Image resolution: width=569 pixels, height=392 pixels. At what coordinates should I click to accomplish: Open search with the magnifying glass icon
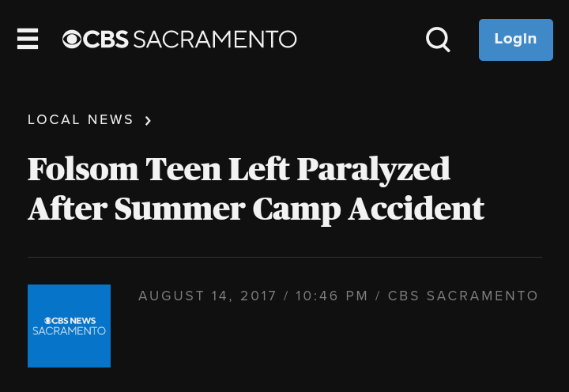(438, 39)
